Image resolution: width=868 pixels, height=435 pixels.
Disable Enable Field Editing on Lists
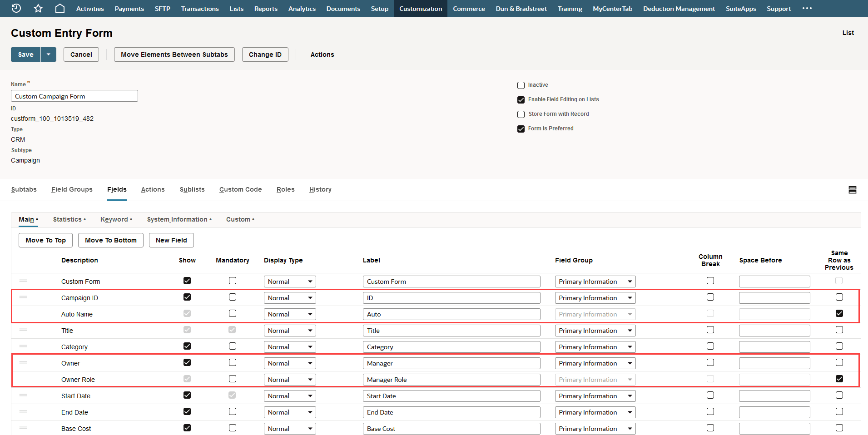(521, 99)
